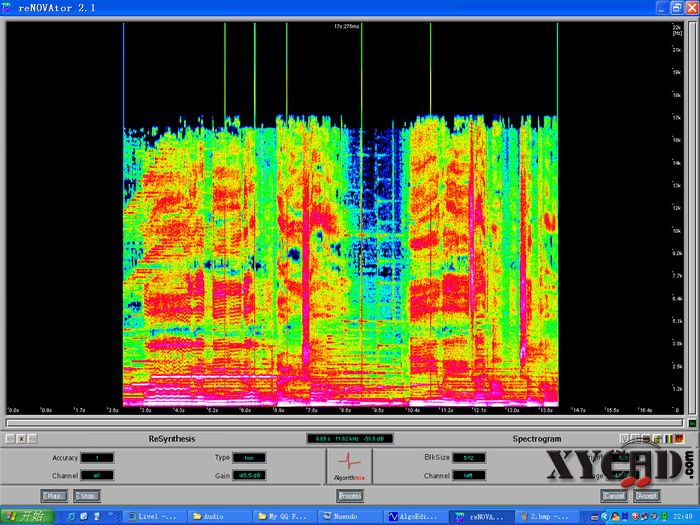700x525 pixels.
Task: Click the taskbar clock showing 22:49
Action: [683, 517]
